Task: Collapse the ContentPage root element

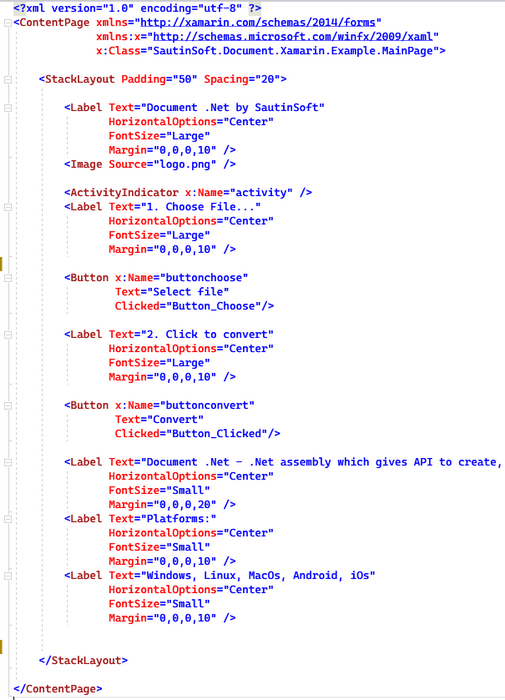Action: [x=8, y=23]
